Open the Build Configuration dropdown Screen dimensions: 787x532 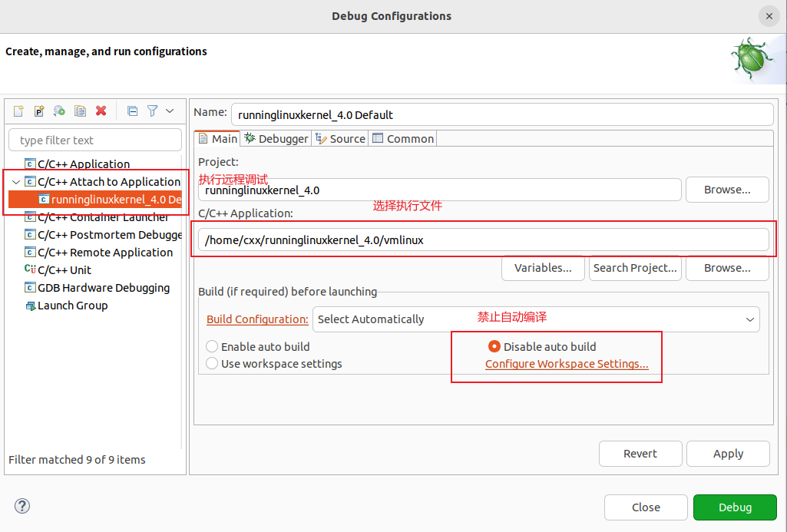click(x=536, y=319)
